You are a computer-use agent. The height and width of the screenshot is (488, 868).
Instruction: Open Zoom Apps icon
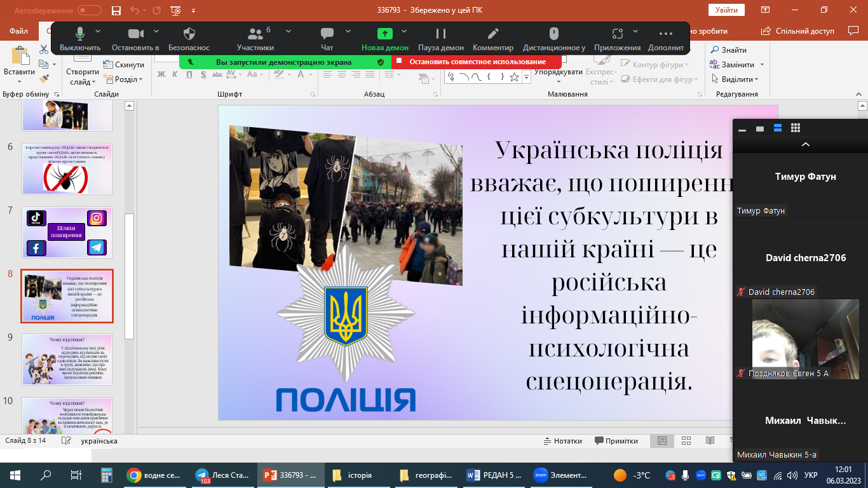pos(617,39)
